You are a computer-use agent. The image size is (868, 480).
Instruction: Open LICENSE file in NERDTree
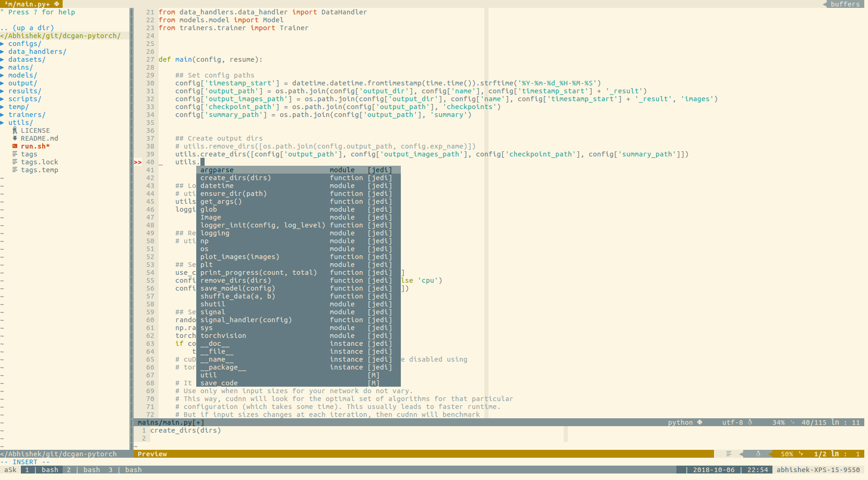(35, 130)
